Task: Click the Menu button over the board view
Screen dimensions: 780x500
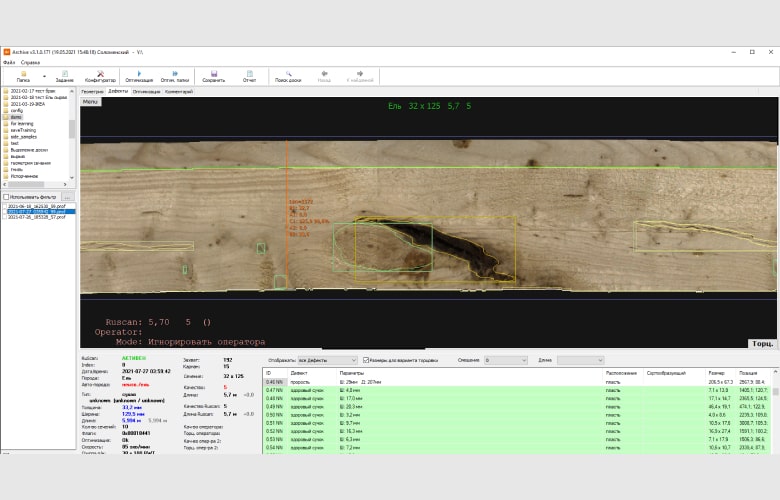Action: click(90, 101)
